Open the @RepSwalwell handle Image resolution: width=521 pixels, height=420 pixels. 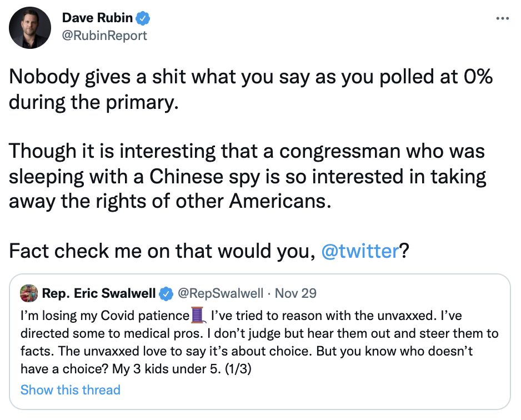(x=219, y=293)
